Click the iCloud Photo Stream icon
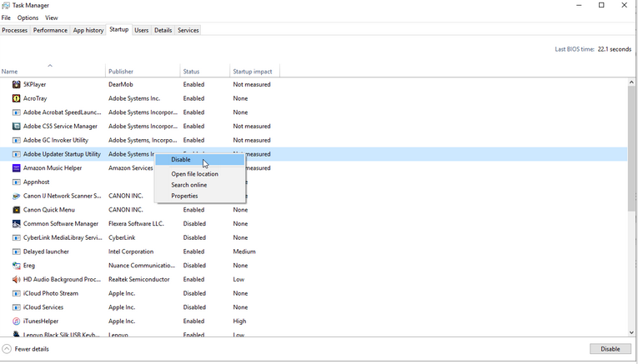 point(17,293)
